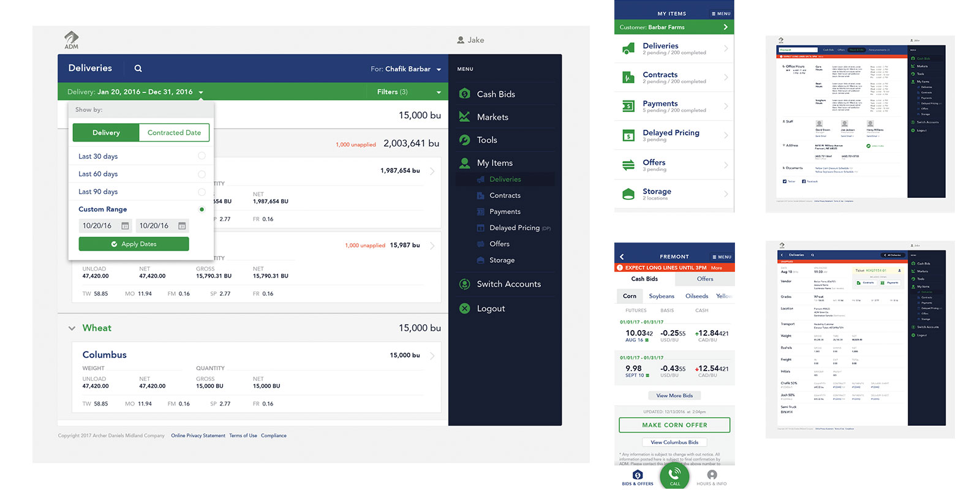Click the Tools icon in the menu
Screen dimensions: 980x490
(465, 140)
